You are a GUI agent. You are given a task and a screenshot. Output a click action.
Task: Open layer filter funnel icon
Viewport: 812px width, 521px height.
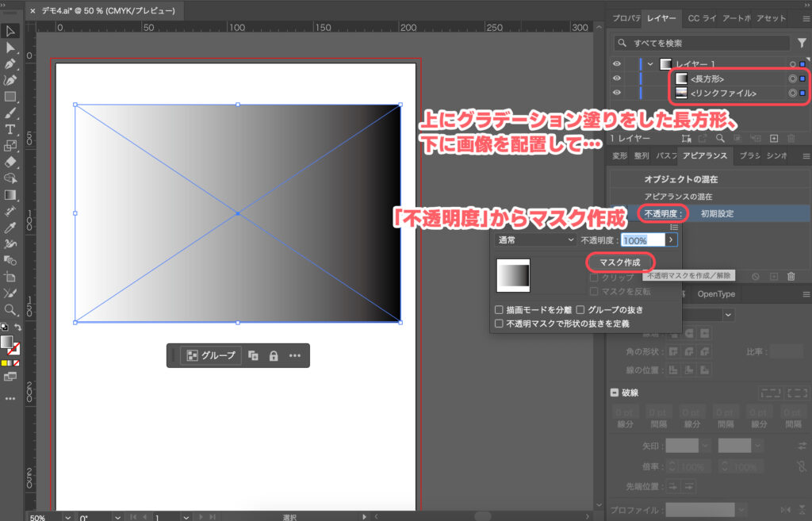[x=802, y=43]
